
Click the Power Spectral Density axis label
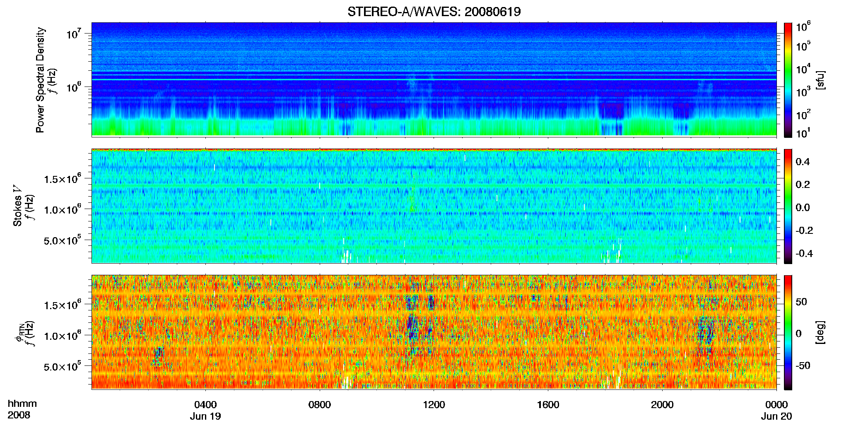tap(40, 80)
